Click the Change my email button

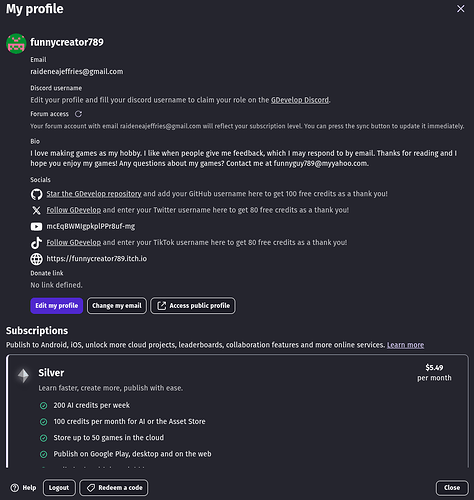(x=117, y=306)
